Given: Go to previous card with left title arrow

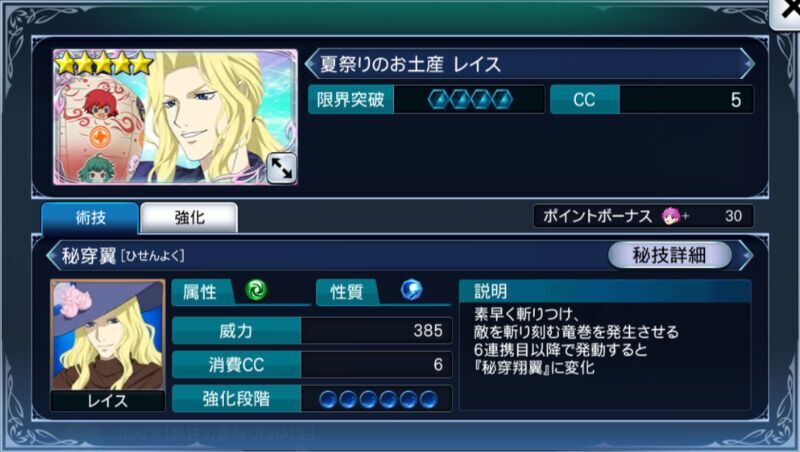Looking at the screenshot, I should coord(310,64).
